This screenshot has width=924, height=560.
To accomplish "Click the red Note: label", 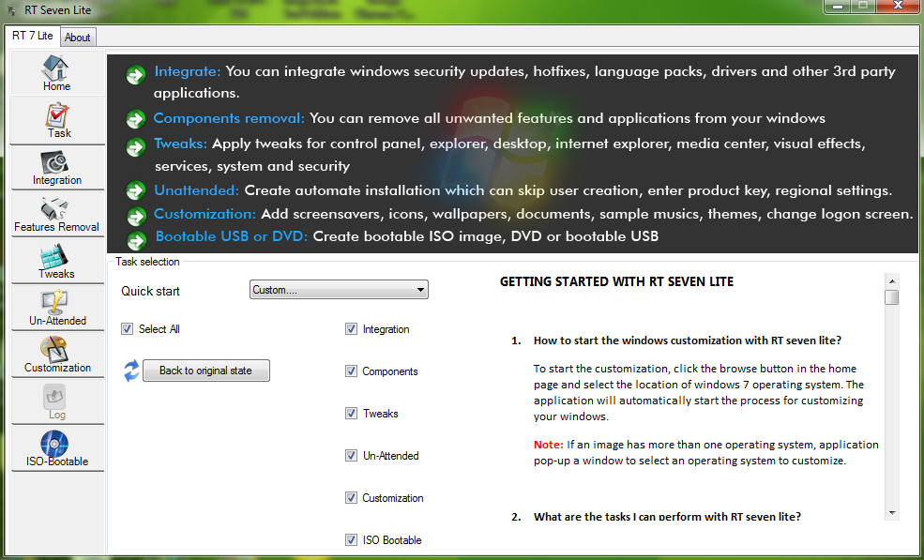I will 549,445.
